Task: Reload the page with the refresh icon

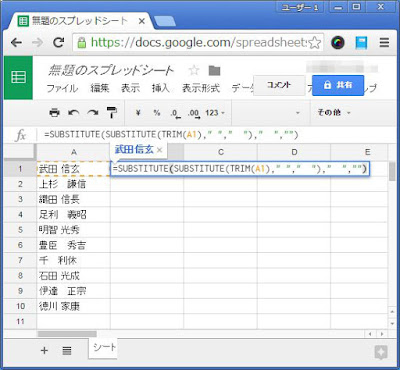Action: (59, 42)
